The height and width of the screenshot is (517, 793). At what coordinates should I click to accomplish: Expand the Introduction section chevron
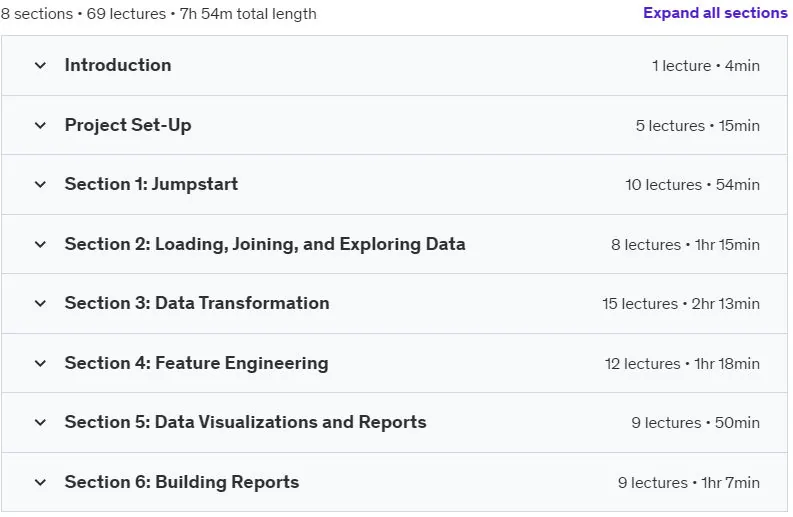point(40,66)
